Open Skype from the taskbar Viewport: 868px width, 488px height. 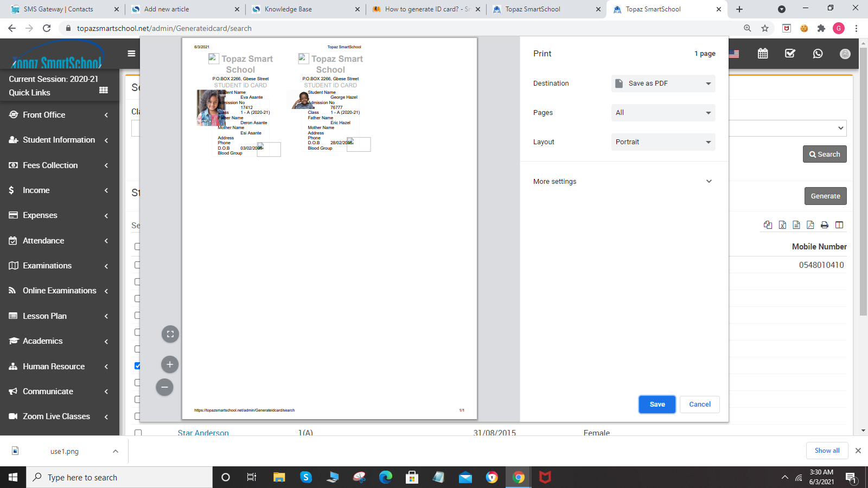pyautogui.click(x=306, y=477)
